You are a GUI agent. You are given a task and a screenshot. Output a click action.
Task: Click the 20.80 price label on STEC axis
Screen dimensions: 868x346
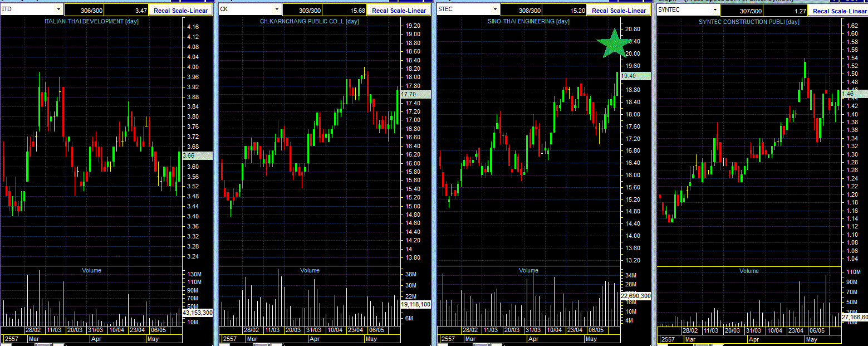tap(632, 29)
